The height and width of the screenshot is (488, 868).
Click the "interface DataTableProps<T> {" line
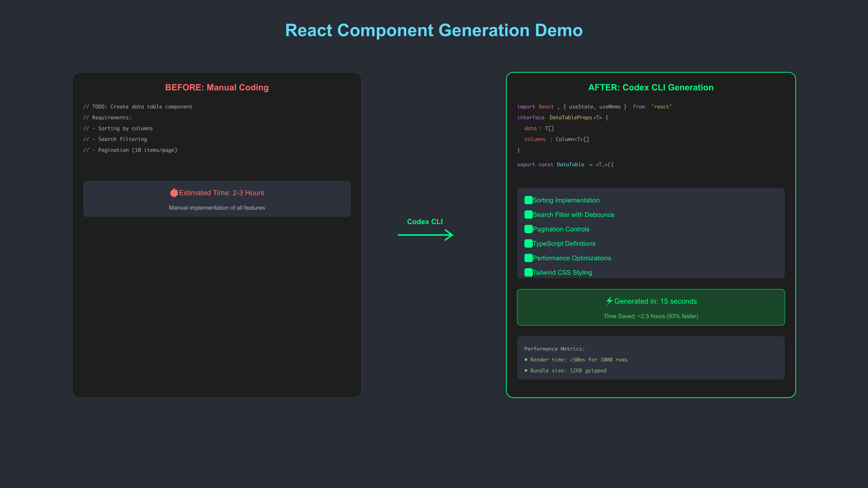pyautogui.click(x=563, y=117)
